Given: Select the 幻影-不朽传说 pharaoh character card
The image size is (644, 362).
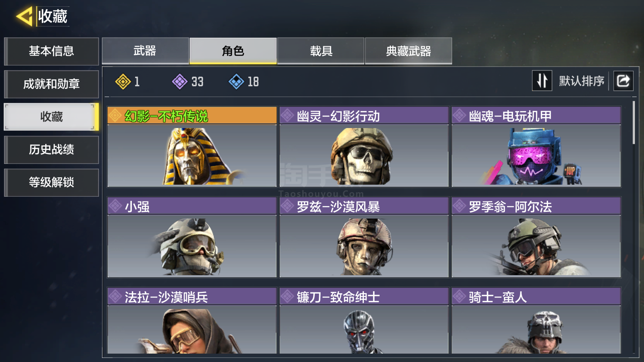Looking at the screenshot, I should (x=192, y=147).
